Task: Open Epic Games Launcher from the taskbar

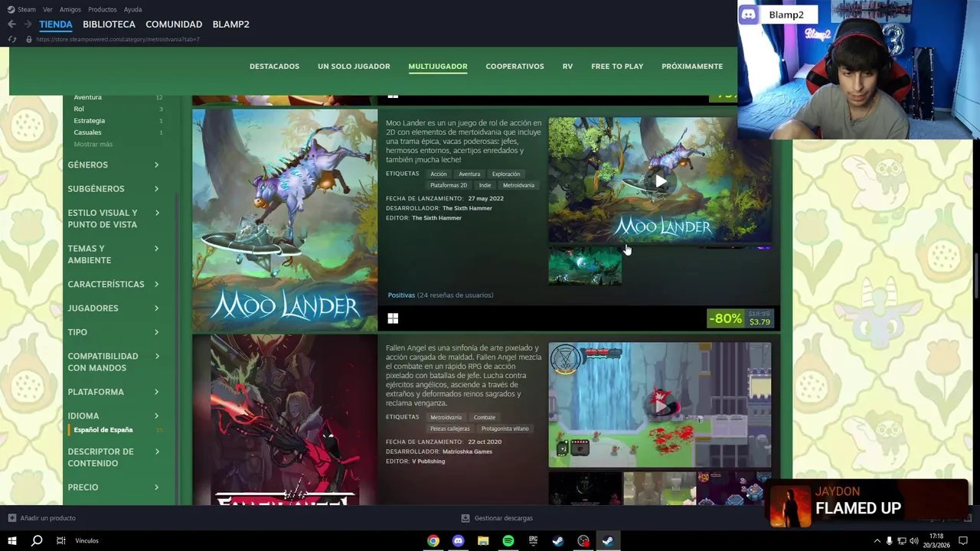Action: [x=533, y=541]
